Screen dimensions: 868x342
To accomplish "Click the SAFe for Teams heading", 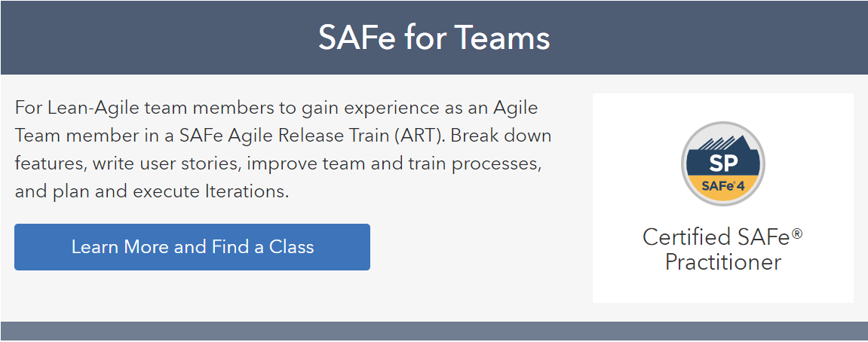I will [434, 38].
